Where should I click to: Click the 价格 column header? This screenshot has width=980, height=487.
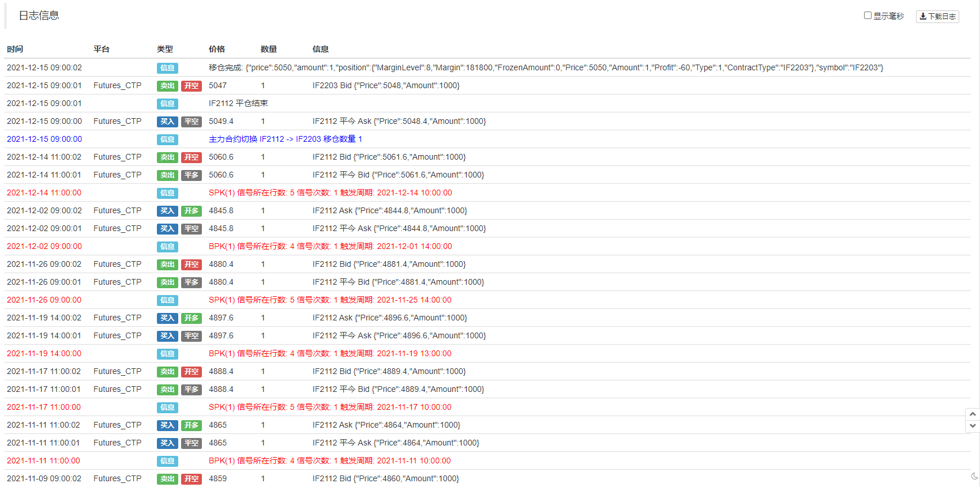tap(217, 49)
